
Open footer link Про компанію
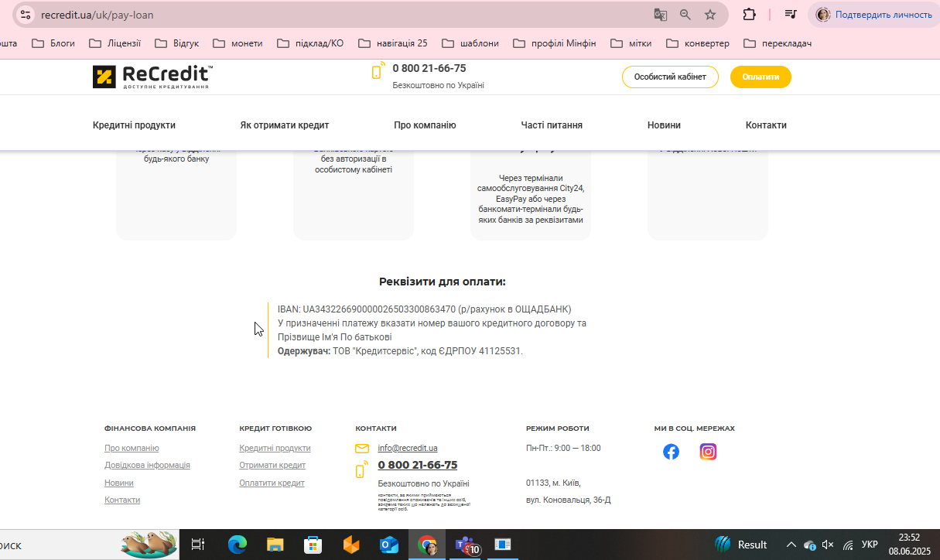[x=132, y=449]
